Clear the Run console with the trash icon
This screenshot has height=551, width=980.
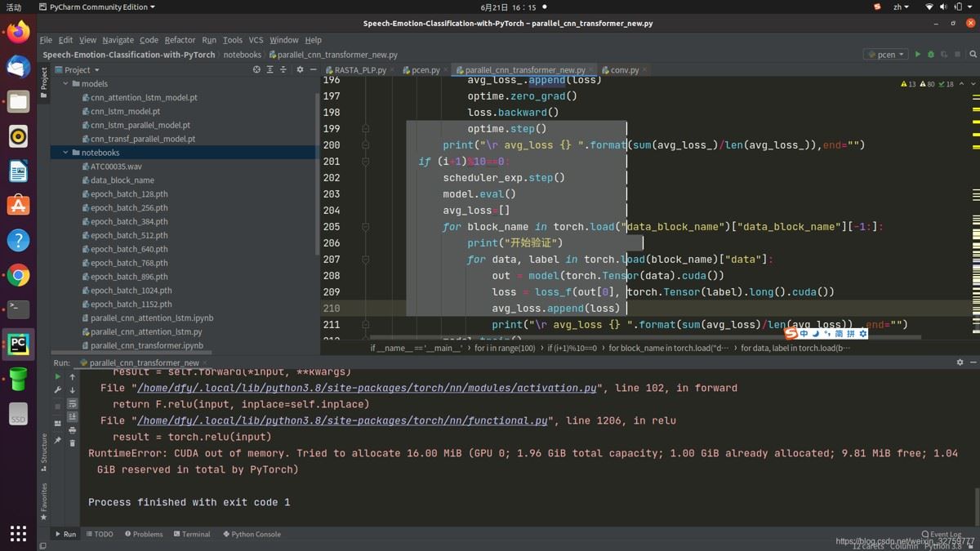click(72, 443)
